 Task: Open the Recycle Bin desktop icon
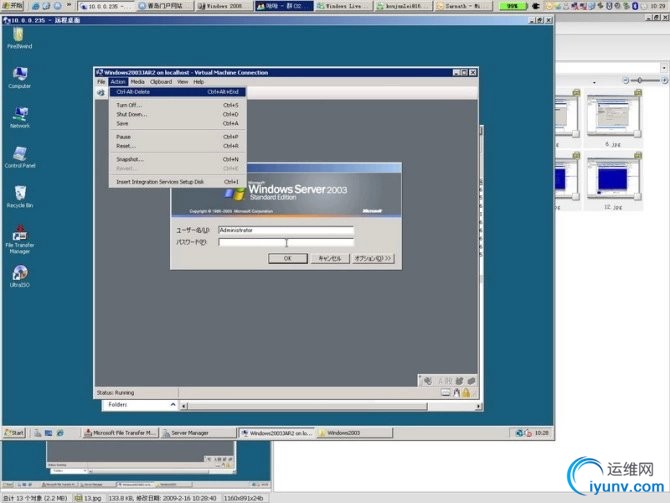tap(20, 197)
